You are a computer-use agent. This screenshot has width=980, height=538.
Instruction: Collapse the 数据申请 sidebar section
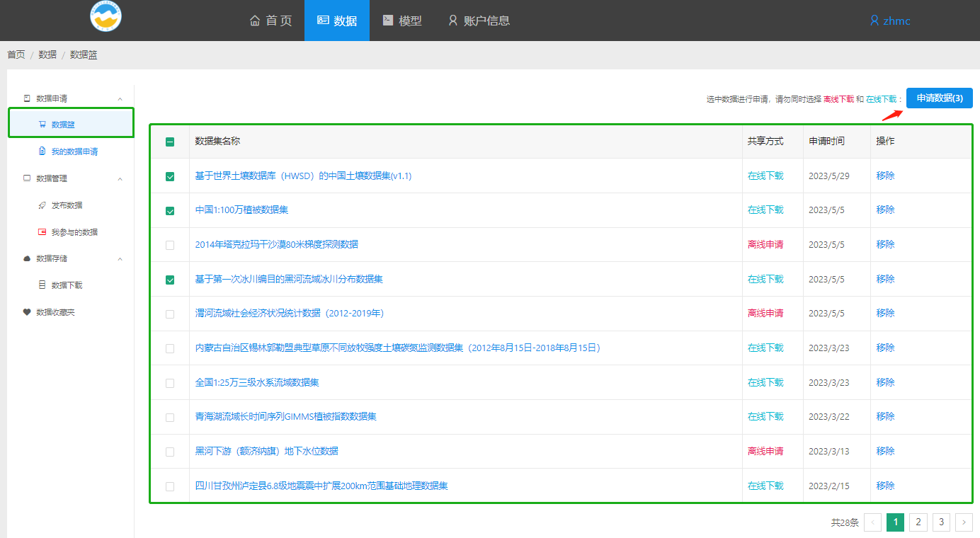click(x=120, y=98)
